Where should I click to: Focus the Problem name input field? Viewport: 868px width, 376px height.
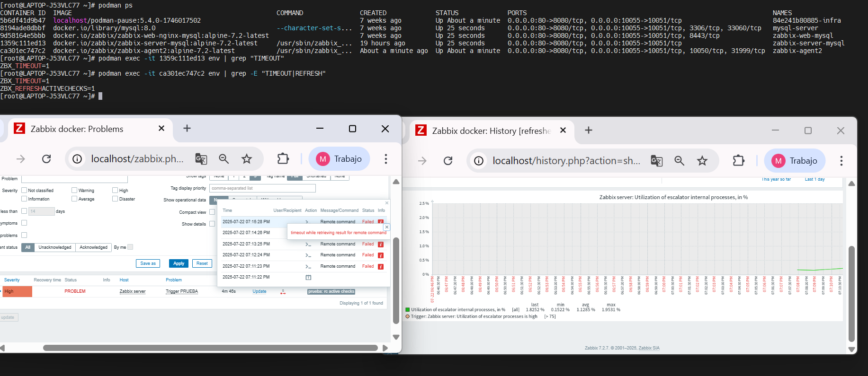tap(74, 179)
